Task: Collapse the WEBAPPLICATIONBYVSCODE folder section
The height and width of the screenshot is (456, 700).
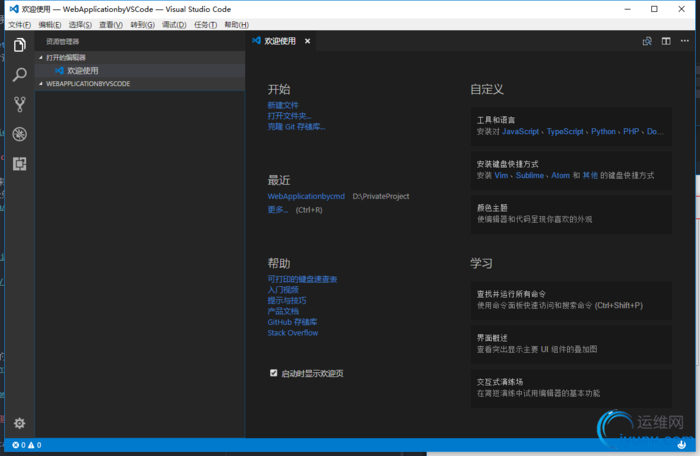Action: pyautogui.click(x=140, y=84)
